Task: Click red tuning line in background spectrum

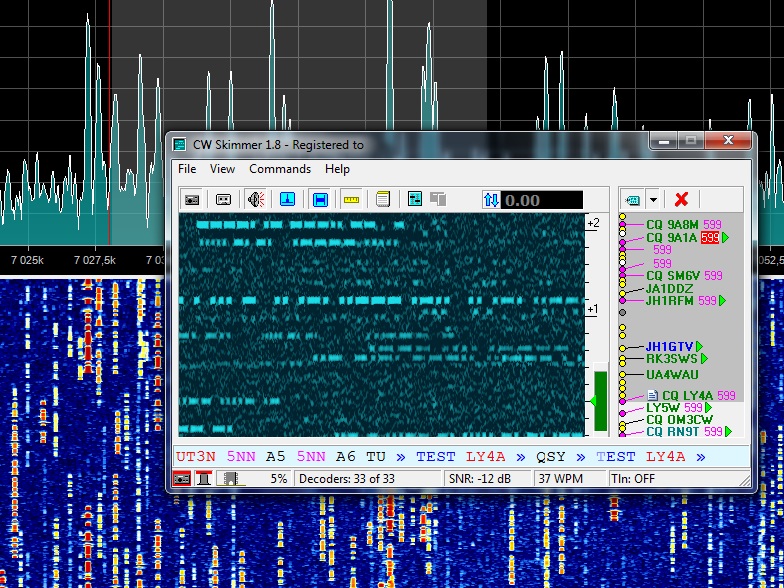Action: (110, 122)
